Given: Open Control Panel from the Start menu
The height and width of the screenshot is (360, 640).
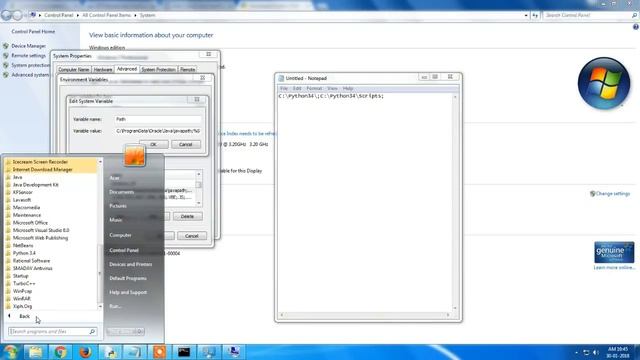Looking at the screenshot, I should pyautogui.click(x=124, y=250).
